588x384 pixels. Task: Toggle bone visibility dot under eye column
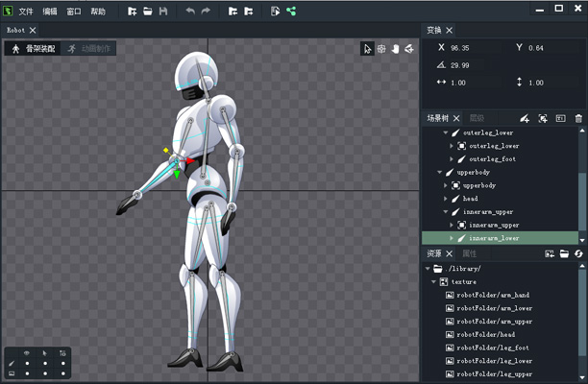point(27,363)
